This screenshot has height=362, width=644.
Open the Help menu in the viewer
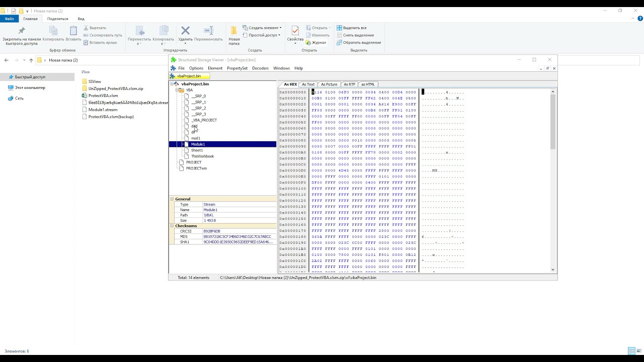tap(298, 68)
